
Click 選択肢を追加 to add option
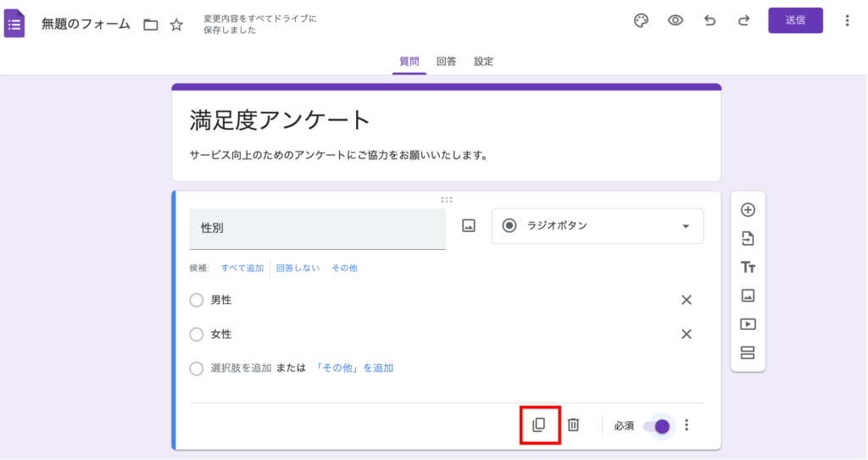tap(241, 369)
